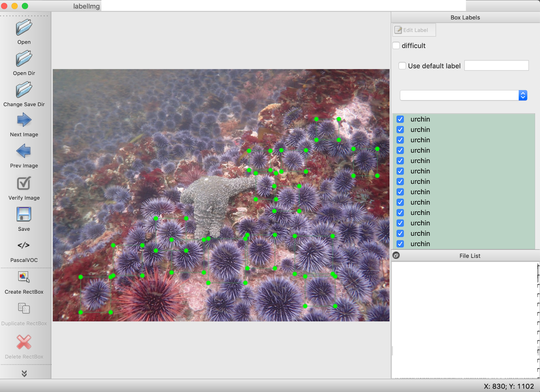Choose Change Save Dir in the toolbar

[x=24, y=90]
